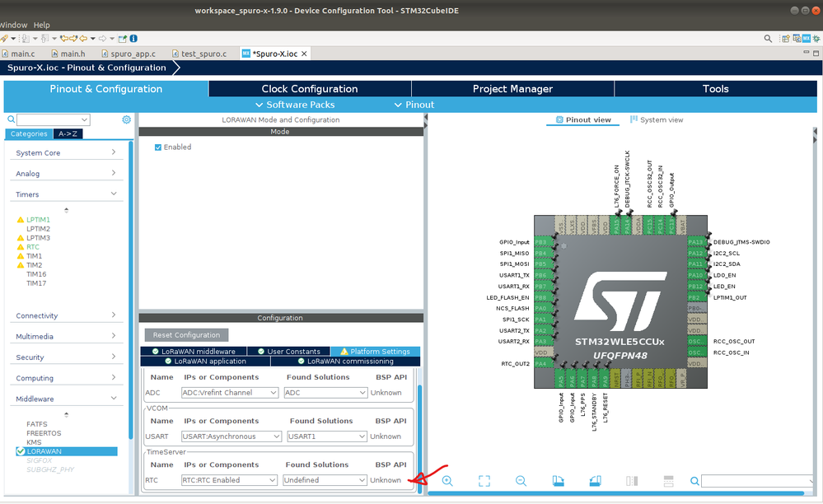Open USART1 Found Solutions dropdown
Viewport: 823px width, 504px height.
click(x=326, y=436)
